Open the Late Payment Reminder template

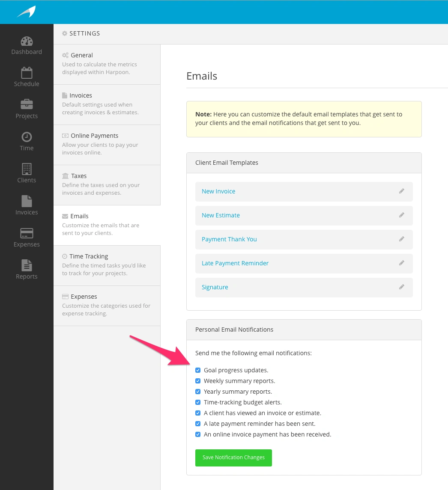[235, 263]
